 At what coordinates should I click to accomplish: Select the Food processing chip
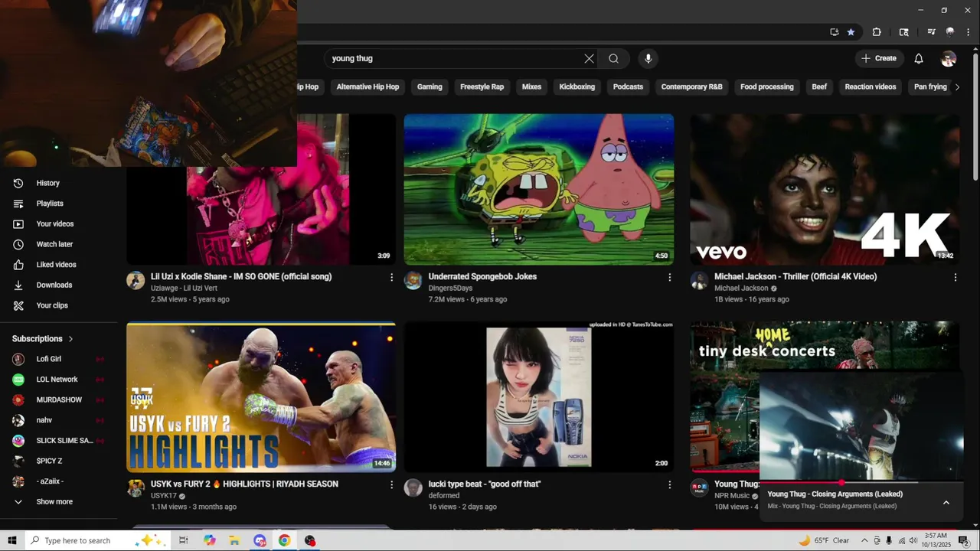766,86
